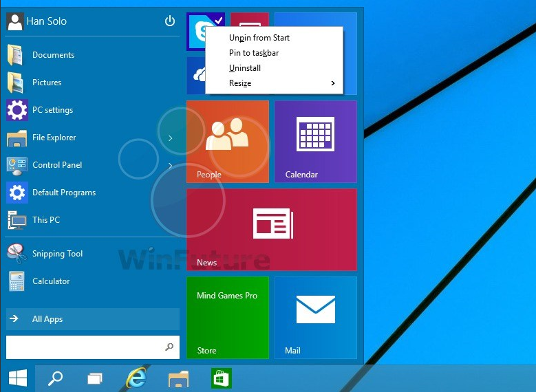The width and height of the screenshot is (536, 392).
Task: Open the Mind Games Pro Store tile
Action: (227, 317)
